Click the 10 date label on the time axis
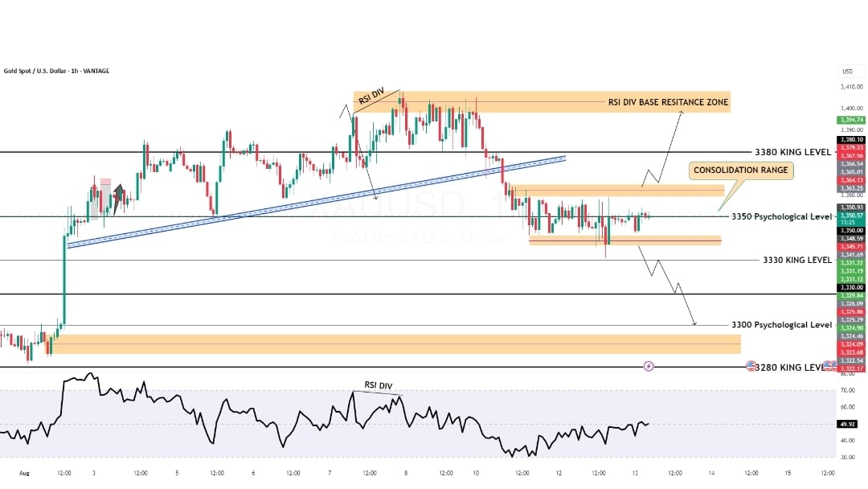The width and height of the screenshot is (868, 489). click(476, 473)
